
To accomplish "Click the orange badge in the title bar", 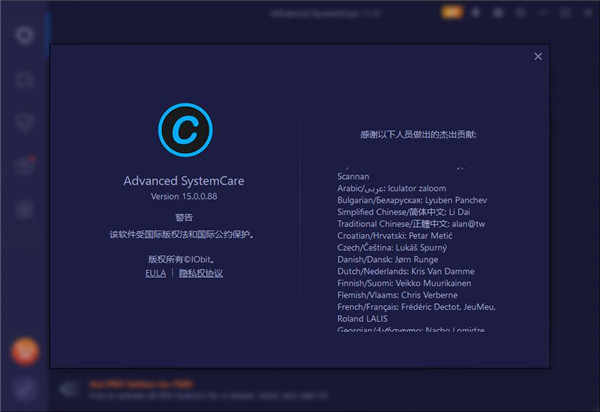I will 452,13.
